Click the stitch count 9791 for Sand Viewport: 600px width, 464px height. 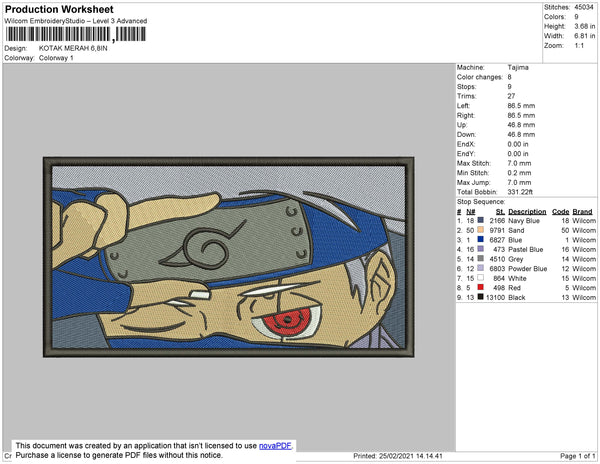pos(497,230)
